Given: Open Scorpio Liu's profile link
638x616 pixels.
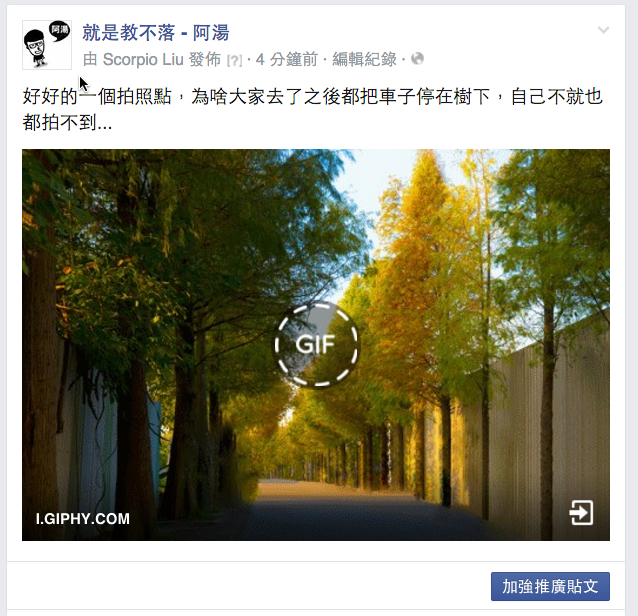Looking at the screenshot, I should tap(143, 59).
